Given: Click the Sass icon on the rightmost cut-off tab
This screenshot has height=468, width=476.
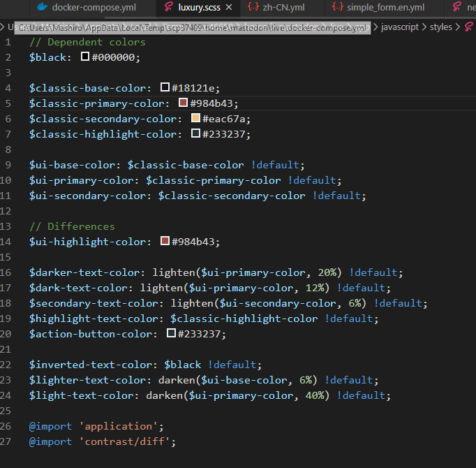Looking at the screenshot, I should coord(457,7).
